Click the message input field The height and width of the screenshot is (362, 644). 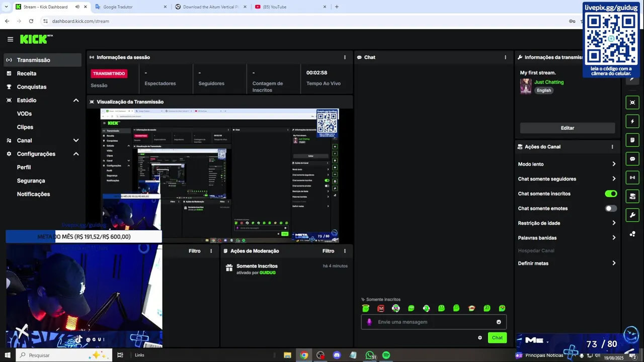click(x=434, y=322)
